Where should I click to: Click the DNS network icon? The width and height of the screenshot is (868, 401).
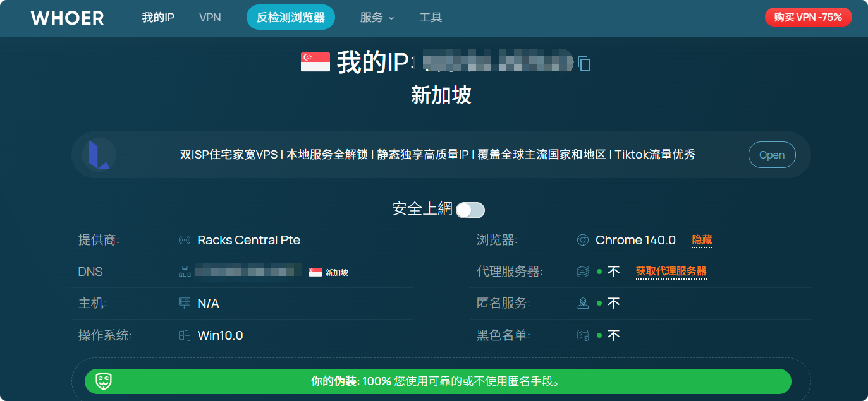click(x=185, y=272)
